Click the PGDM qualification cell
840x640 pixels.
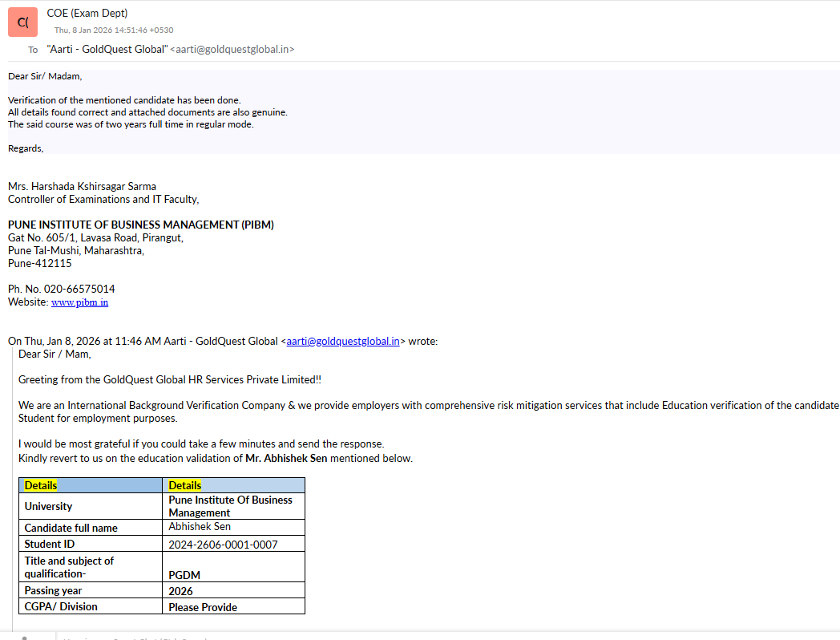[184, 575]
